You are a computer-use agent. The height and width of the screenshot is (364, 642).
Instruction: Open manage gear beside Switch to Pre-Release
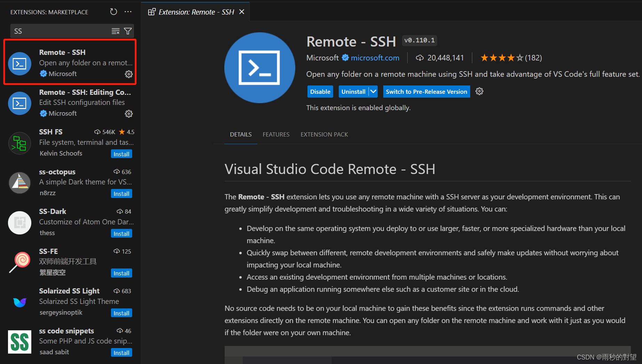click(x=479, y=91)
